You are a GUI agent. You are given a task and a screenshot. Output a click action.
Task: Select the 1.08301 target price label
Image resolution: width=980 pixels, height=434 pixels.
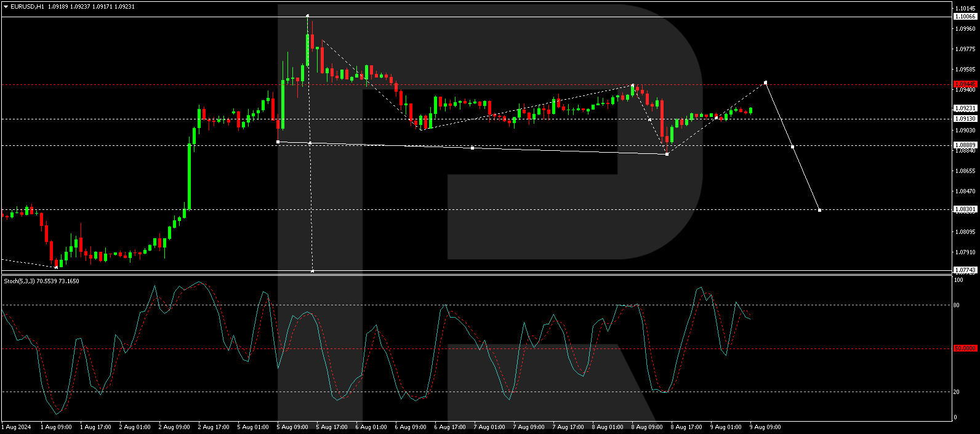coord(965,209)
